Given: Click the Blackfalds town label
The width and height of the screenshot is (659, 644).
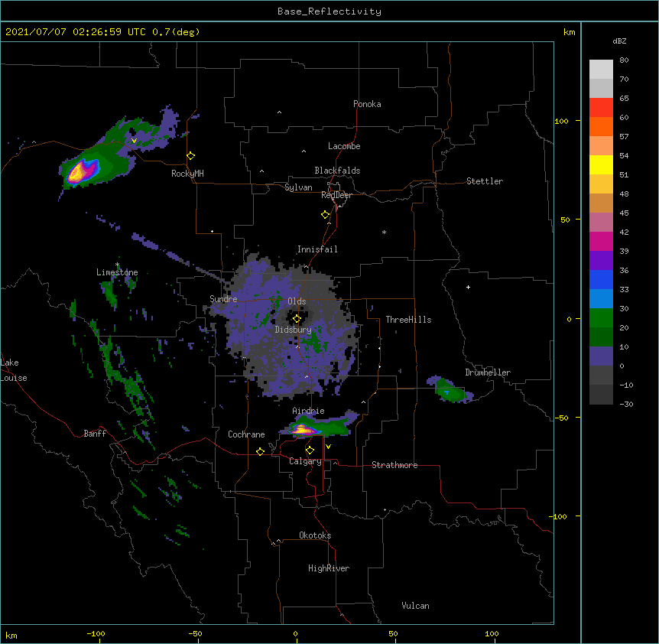Looking at the screenshot, I should tap(337, 171).
